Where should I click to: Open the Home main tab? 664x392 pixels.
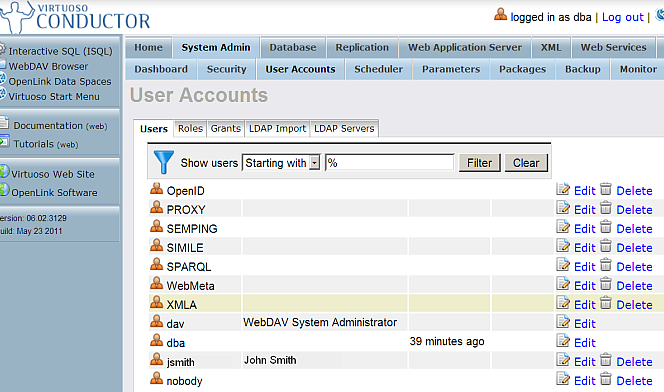click(x=148, y=47)
